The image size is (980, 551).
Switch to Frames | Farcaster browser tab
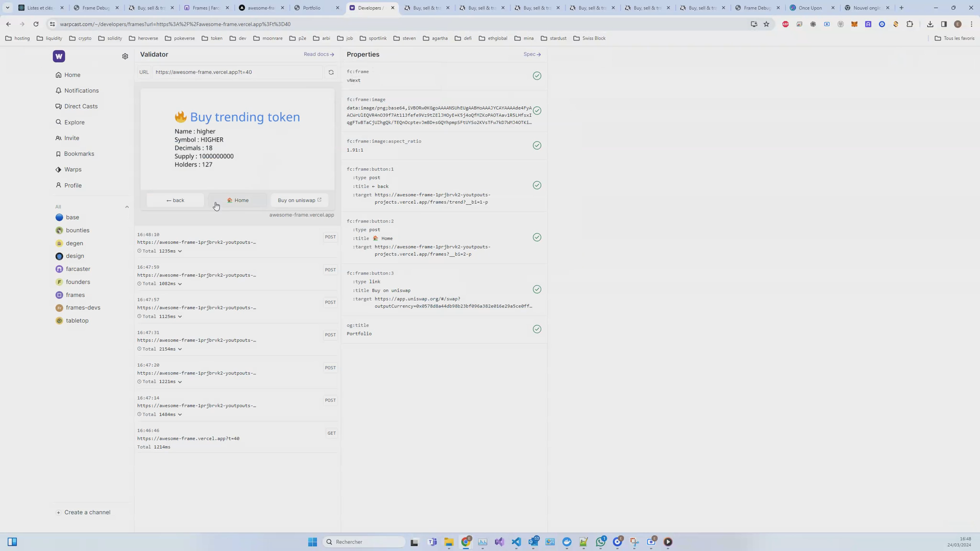pos(207,8)
